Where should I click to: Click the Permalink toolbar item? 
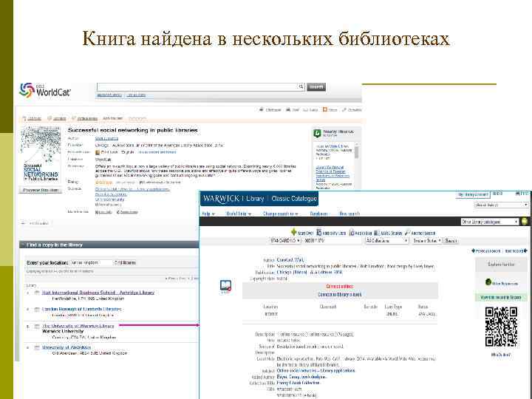(x=352, y=109)
